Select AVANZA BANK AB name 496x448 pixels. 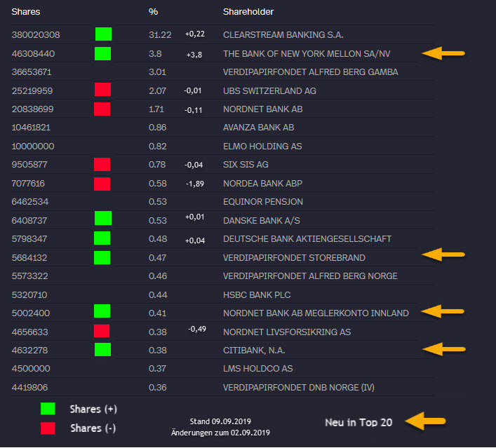(x=259, y=128)
